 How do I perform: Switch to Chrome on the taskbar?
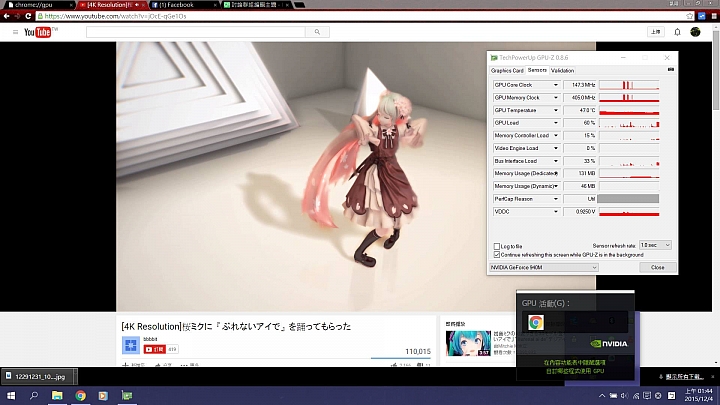point(80,395)
